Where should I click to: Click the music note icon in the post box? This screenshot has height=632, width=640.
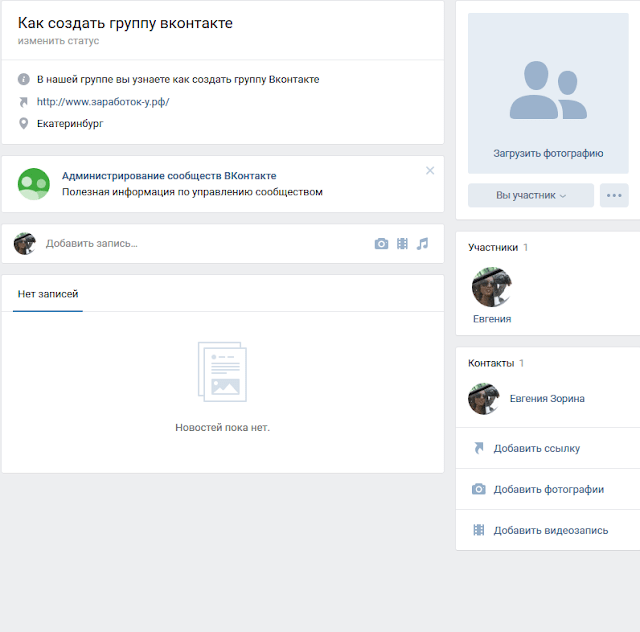[x=422, y=244]
